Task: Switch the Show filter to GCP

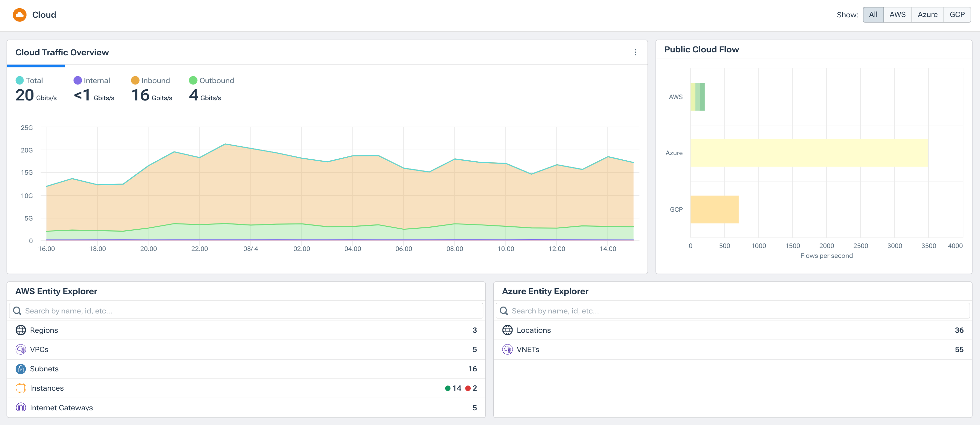Action: click(x=957, y=14)
